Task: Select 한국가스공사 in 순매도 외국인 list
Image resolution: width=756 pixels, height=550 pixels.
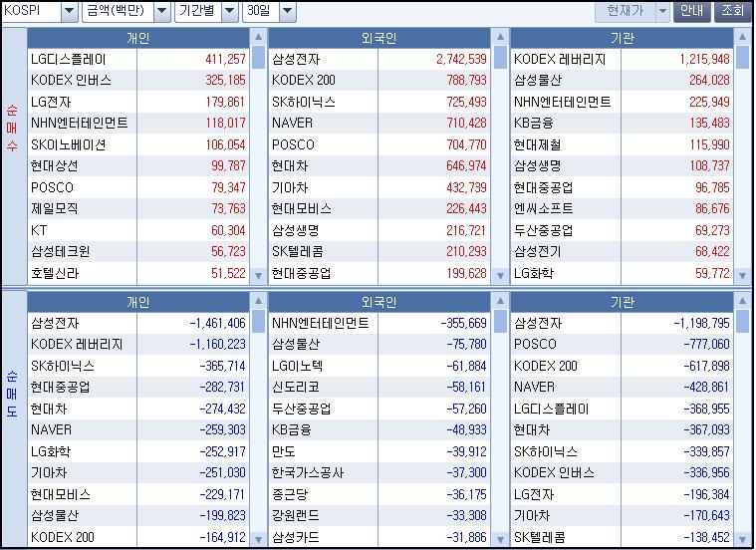Action: [x=308, y=472]
